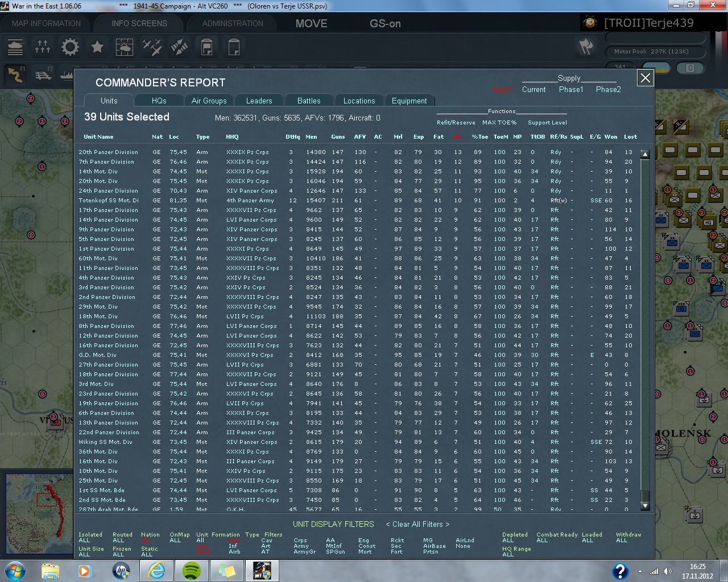Click the axe flag icon near motor pool
Viewport: 728px width, 582px height.
pos(586,47)
